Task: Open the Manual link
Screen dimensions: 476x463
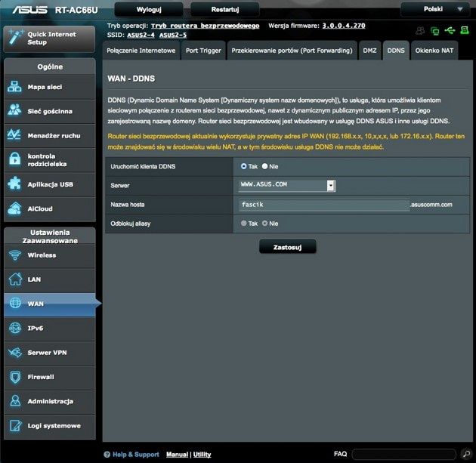Action: (x=177, y=454)
